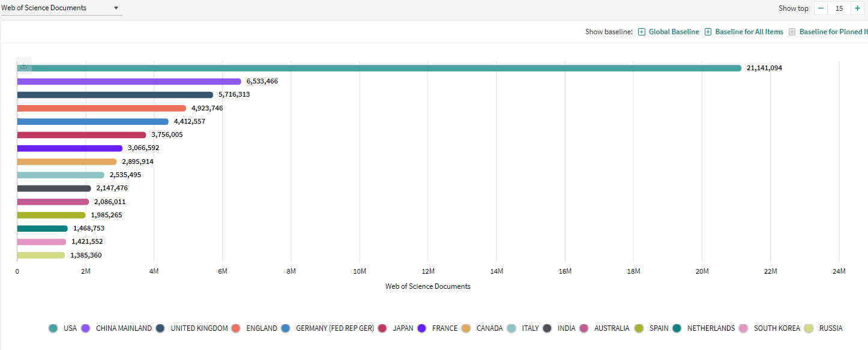Click the ENGLAND legend color swatch

pyautogui.click(x=236, y=328)
